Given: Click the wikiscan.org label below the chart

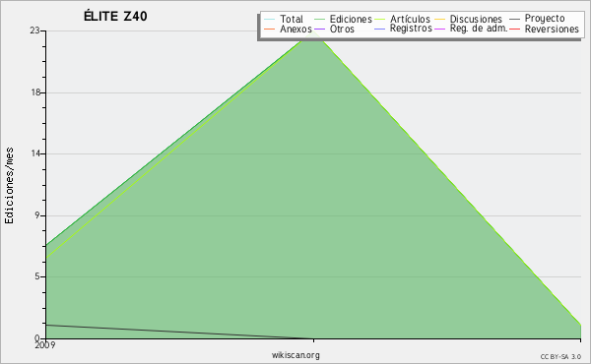Looking at the screenshot, I should click(x=295, y=355).
